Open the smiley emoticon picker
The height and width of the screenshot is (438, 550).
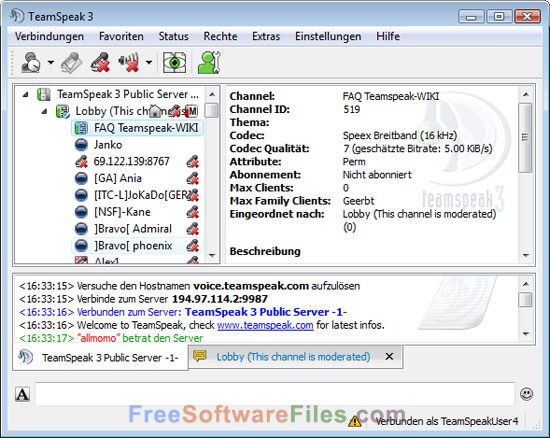tap(526, 394)
